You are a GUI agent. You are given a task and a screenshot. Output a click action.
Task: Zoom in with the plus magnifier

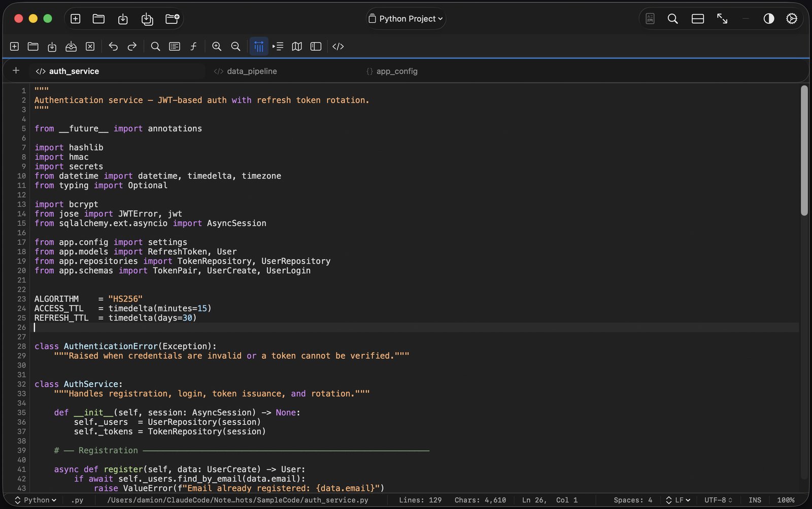(x=217, y=47)
